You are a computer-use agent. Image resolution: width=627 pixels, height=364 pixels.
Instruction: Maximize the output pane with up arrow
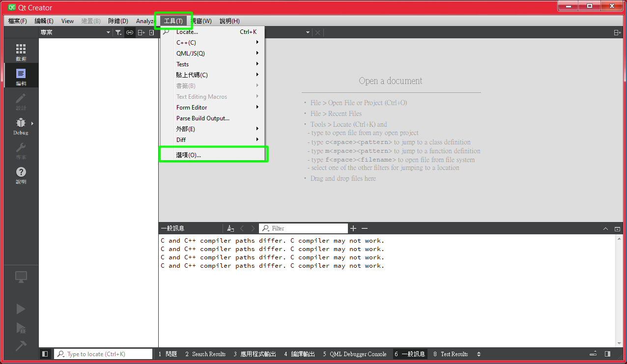tap(605, 228)
